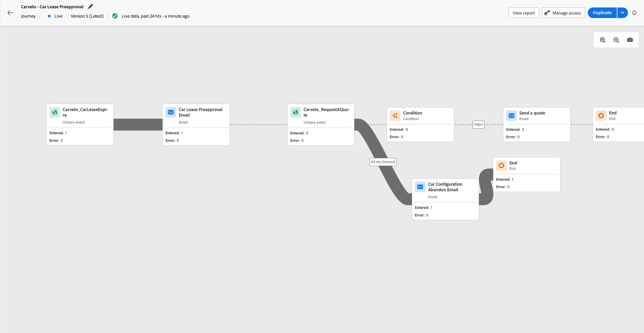Zoom out on the journey canvas
This screenshot has width=644, height=333.
coord(616,40)
